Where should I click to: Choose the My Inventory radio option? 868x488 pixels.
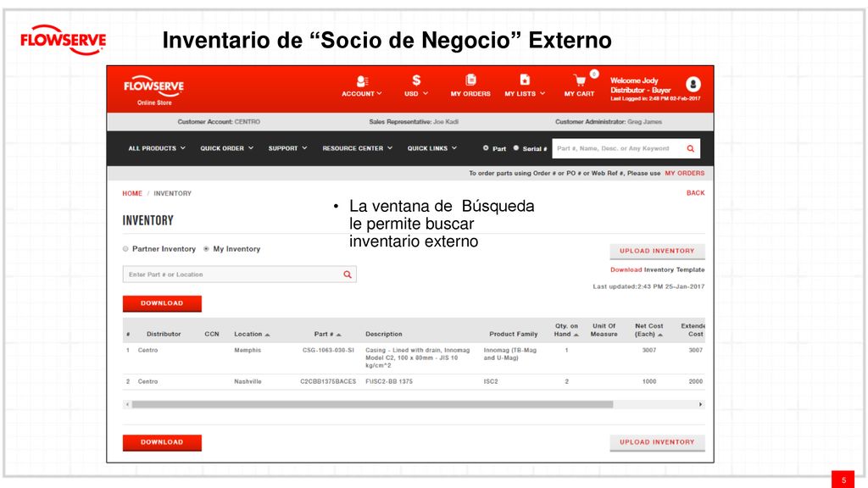[x=207, y=249]
